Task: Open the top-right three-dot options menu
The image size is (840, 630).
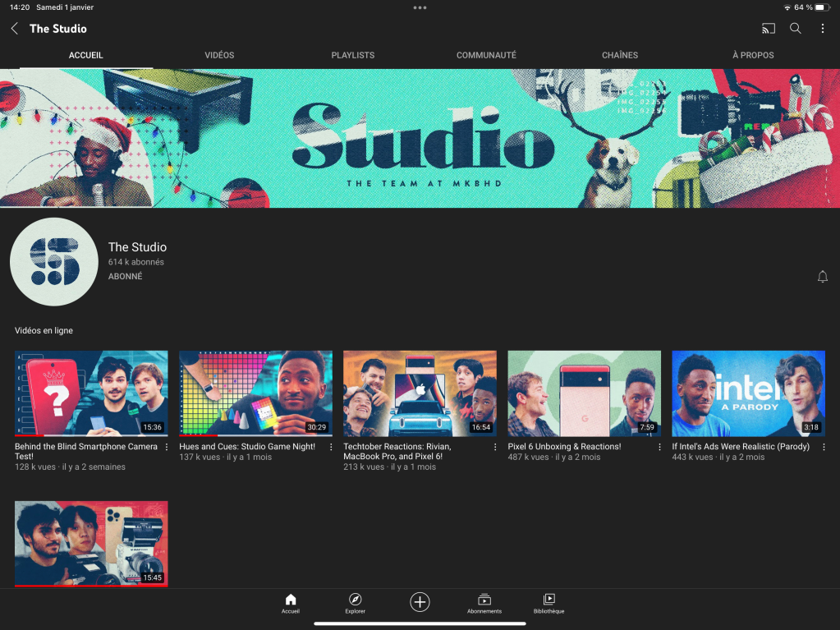Action: click(823, 29)
